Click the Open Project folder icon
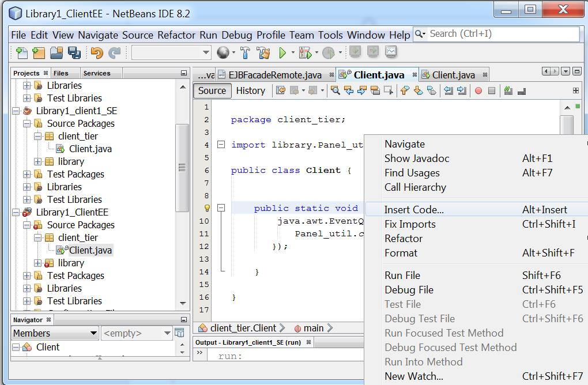 click(x=56, y=53)
